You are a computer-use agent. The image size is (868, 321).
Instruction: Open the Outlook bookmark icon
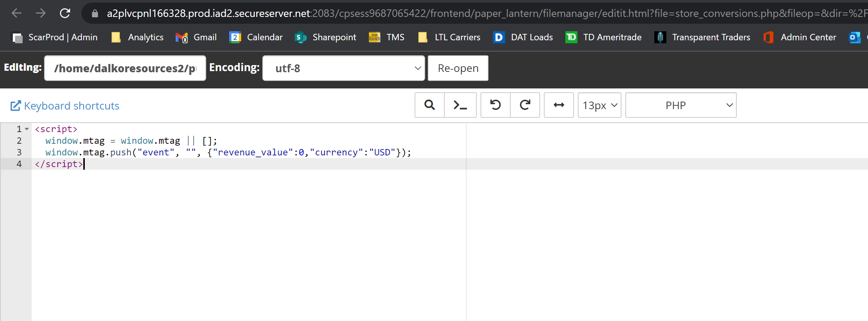854,37
